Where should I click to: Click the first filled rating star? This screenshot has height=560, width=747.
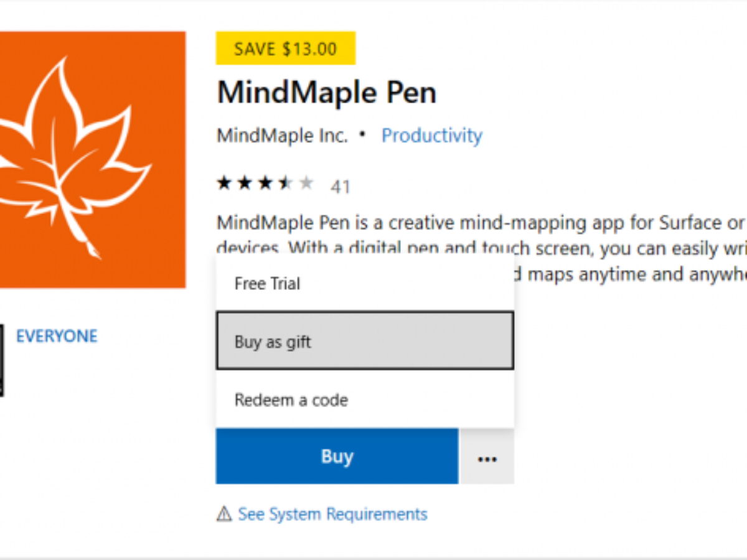point(223,183)
